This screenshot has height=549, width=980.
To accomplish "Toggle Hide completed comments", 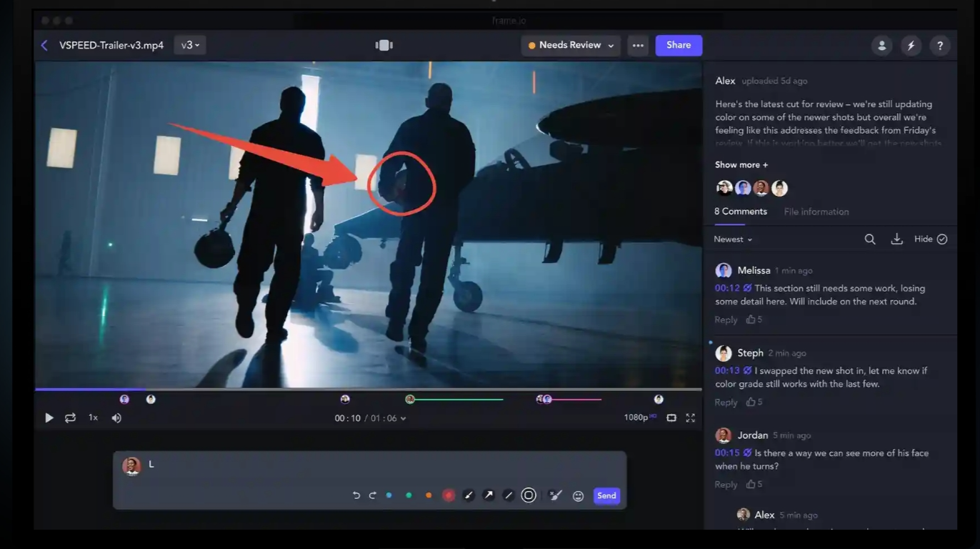I will pos(931,239).
